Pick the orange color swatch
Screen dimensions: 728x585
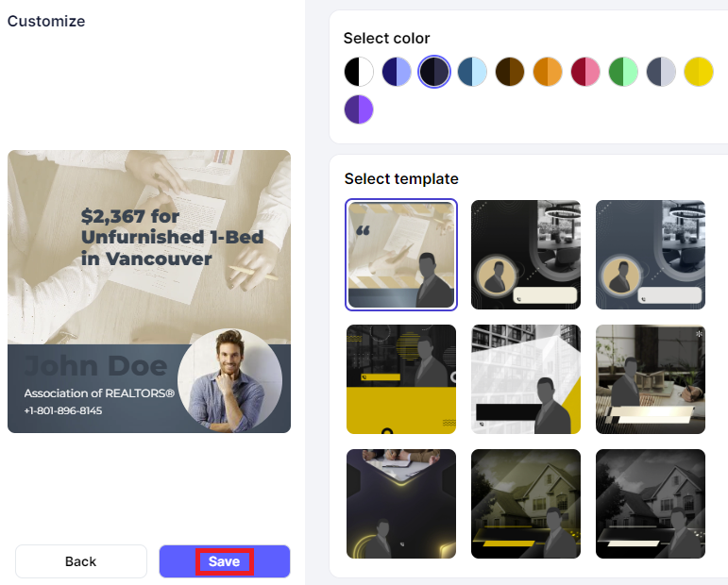pos(548,72)
